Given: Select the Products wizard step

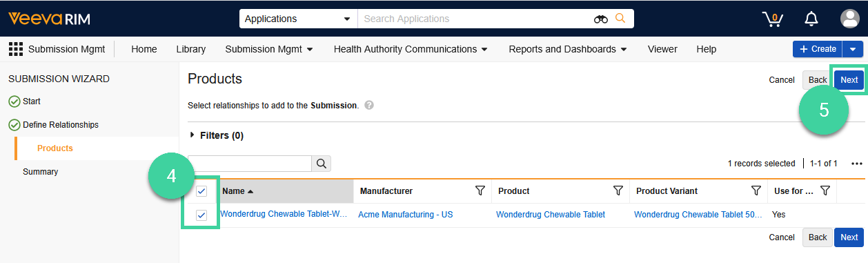Looking at the screenshot, I should click(x=55, y=148).
